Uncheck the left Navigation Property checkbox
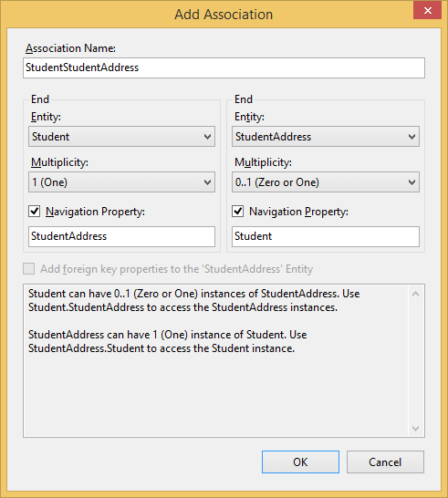Screen dimensions: 448x498 tap(35, 212)
